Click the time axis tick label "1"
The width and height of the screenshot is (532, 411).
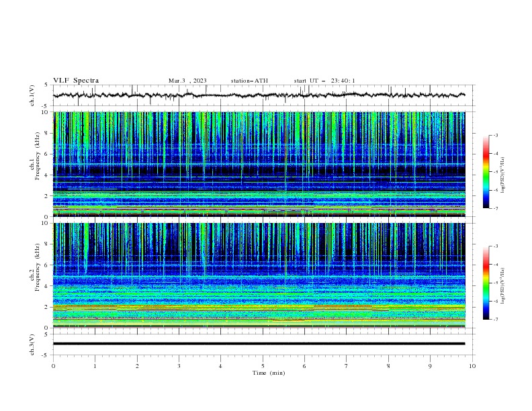95,366
